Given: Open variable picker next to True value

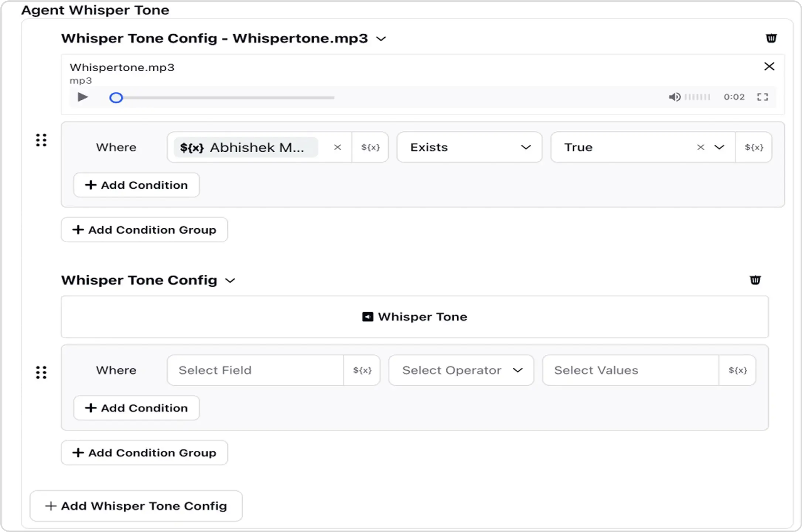Looking at the screenshot, I should tap(754, 147).
